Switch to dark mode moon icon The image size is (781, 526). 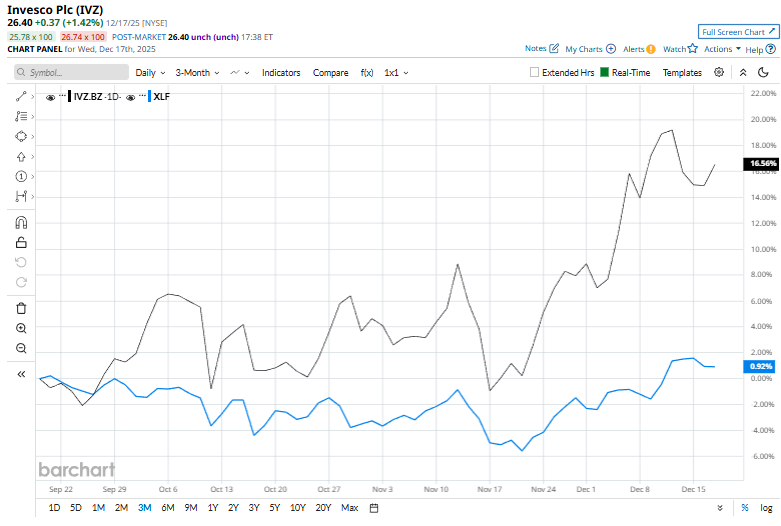click(763, 72)
